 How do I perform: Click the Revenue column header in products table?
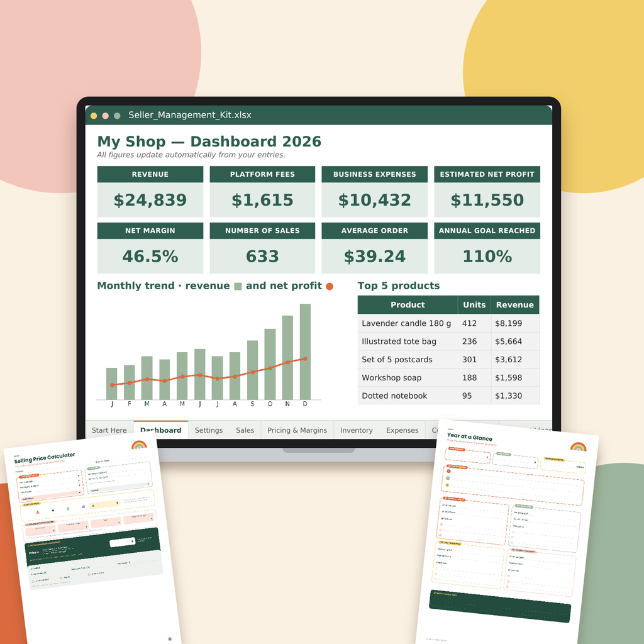click(515, 305)
